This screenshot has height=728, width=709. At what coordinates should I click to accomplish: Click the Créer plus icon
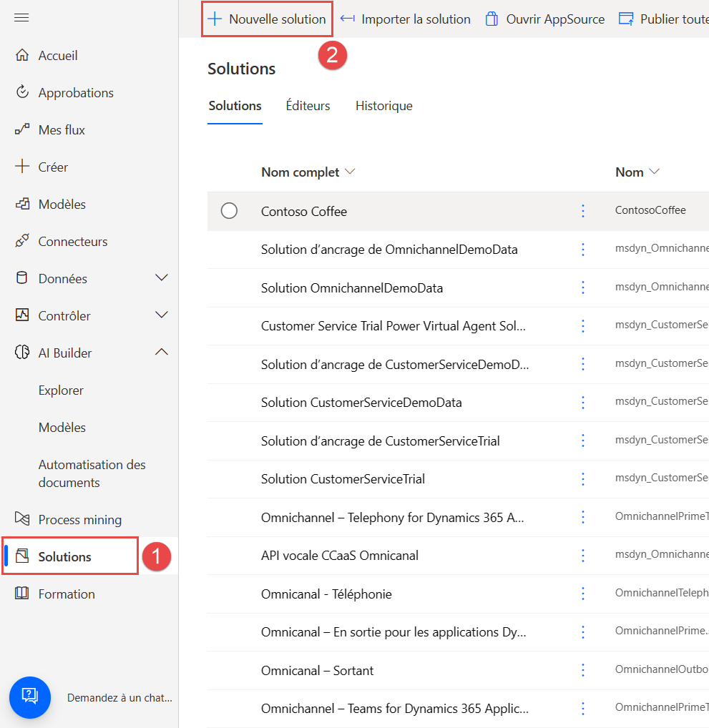coord(23,167)
